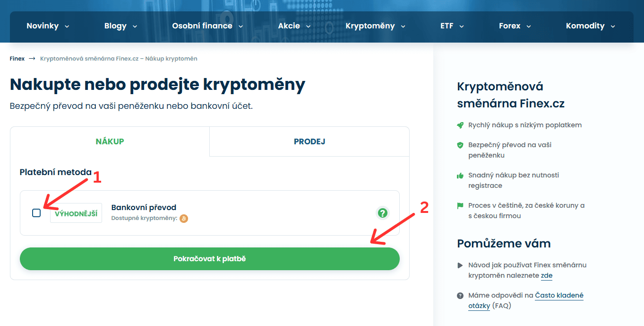This screenshot has width=644, height=326.
Task: Click the green shield icon
Action: 460,145
